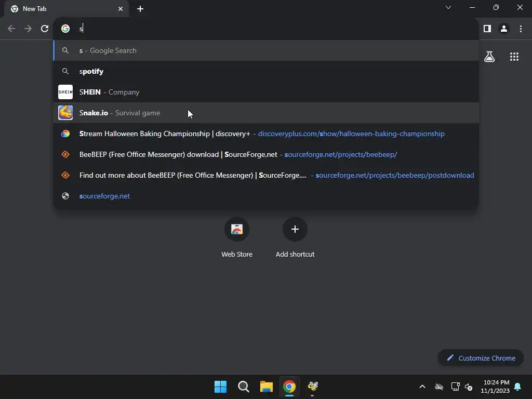This screenshot has width=532, height=399.
Task: Click the Customize Chrome button
Action: point(481,358)
